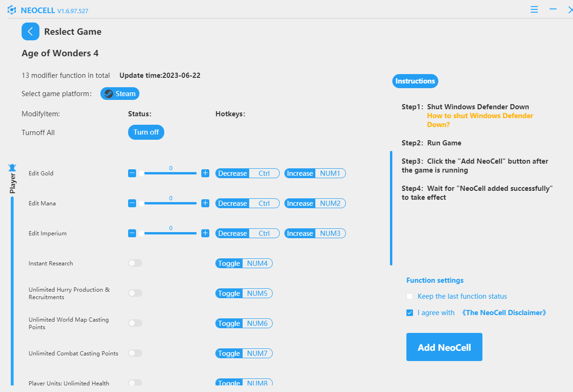Increase Edit Gold with plus button
This screenshot has height=392, width=573.
pos(205,173)
